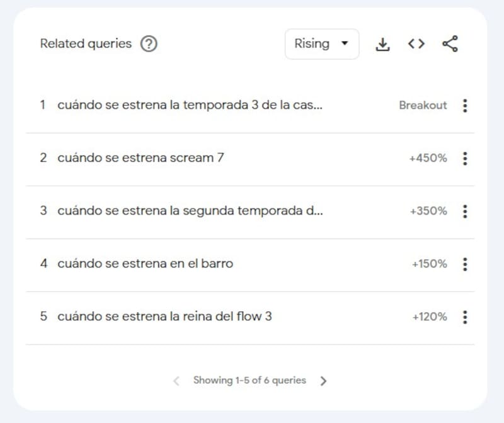
Task: Click the Showing 1-5 of 6 queries text
Action: [249, 381]
